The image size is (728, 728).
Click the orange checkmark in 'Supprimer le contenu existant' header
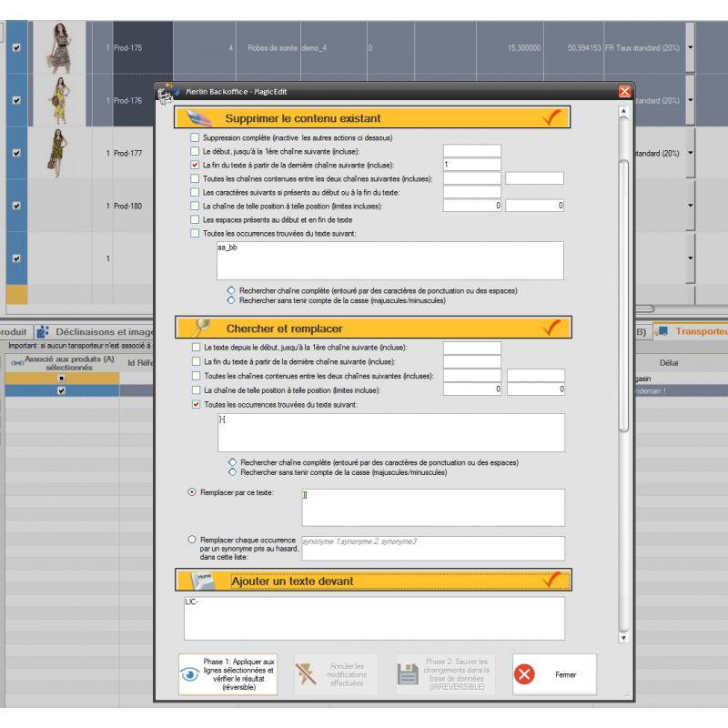tap(551, 117)
